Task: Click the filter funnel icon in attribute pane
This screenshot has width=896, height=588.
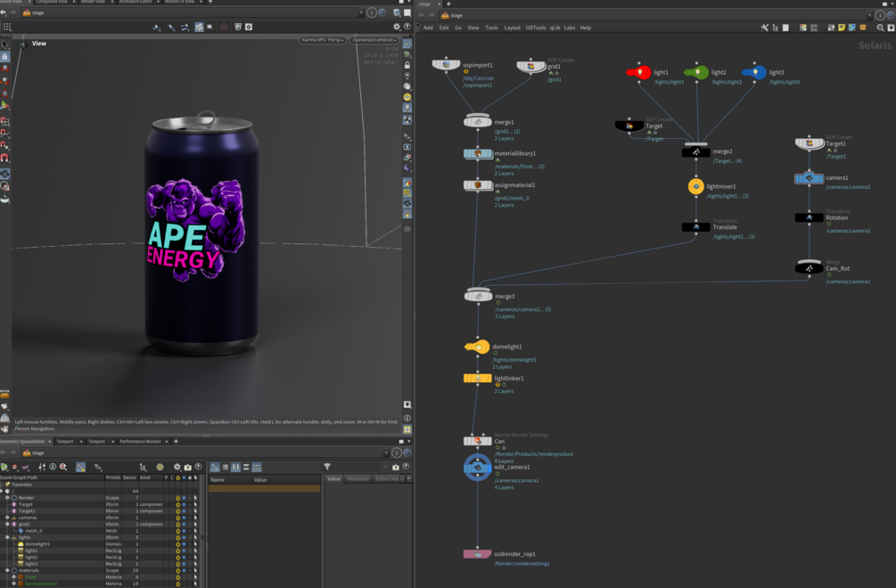Action: click(327, 467)
